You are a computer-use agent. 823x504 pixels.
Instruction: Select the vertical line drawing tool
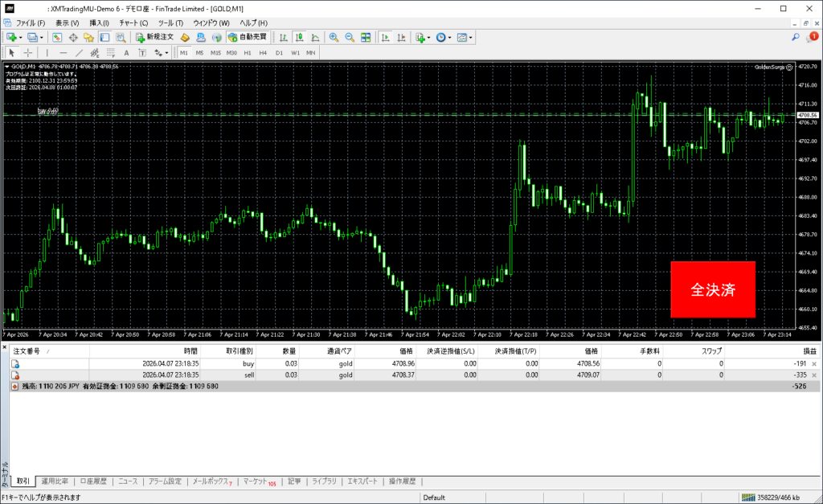click(47, 52)
